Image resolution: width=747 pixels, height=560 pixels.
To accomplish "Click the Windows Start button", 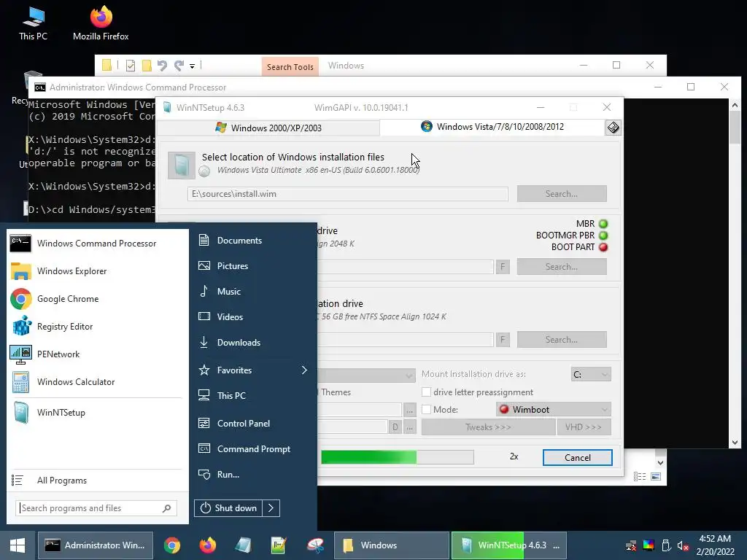I will 18,545.
